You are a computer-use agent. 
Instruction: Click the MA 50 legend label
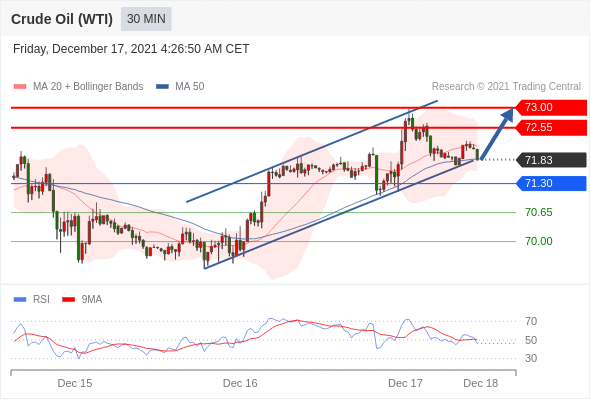190,87
